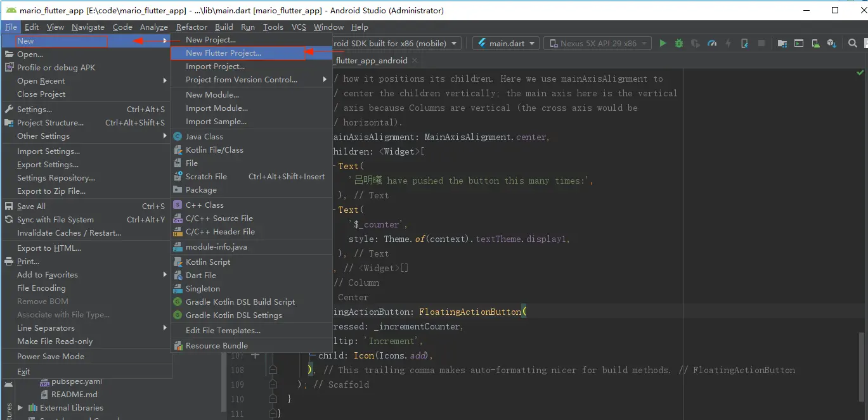Choose Dart File in the New submenu
Viewport: 868px width, 420px height.
[x=200, y=275]
